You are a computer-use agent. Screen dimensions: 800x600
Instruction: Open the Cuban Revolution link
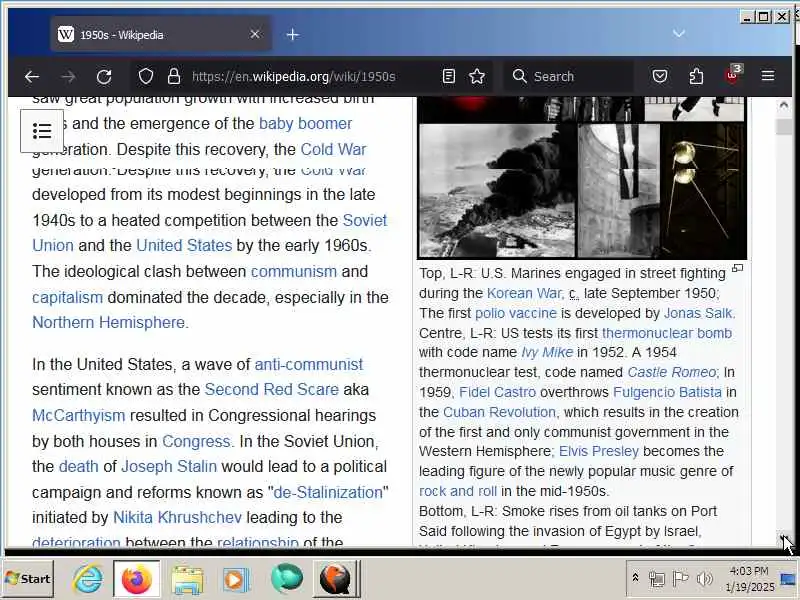point(499,412)
